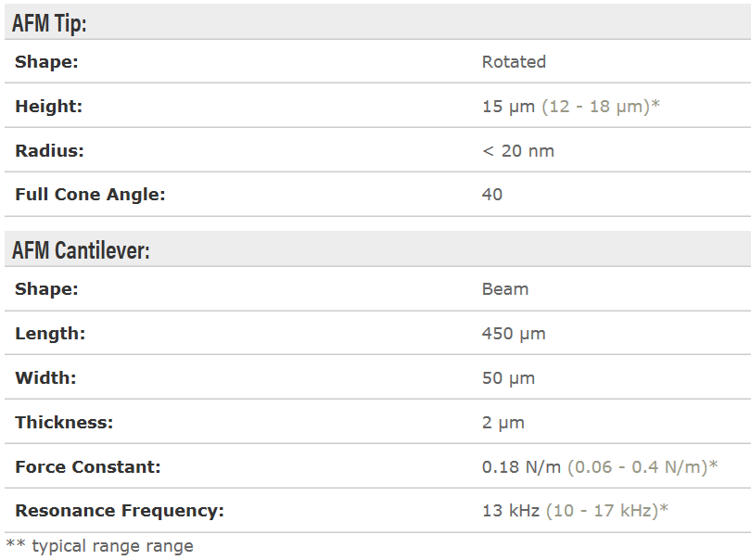Click the Thickness label

(x=64, y=423)
